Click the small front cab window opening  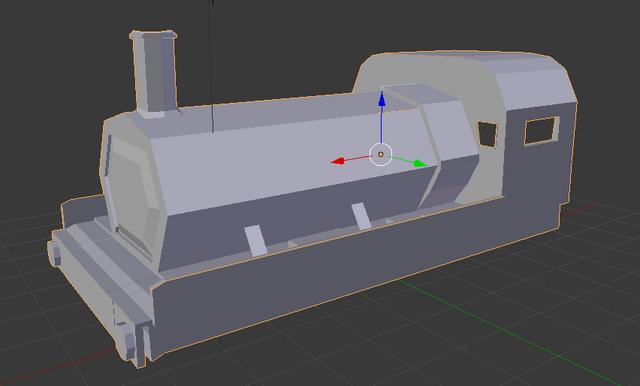487,134
